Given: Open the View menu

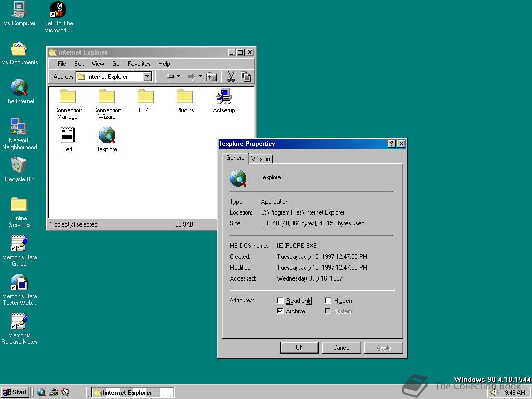Looking at the screenshot, I should click(98, 64).
